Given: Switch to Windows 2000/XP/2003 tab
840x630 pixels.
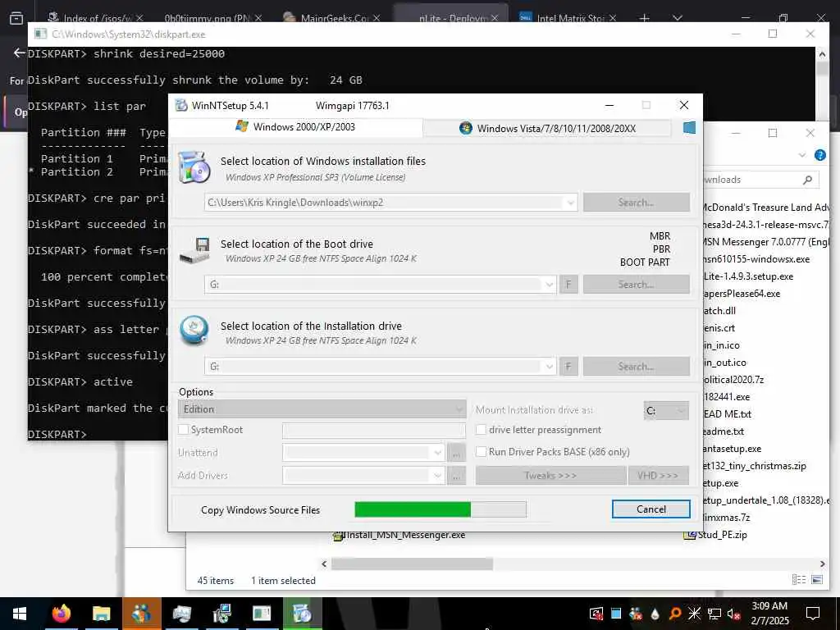Looking at the screenshot, I should tap(295, 127).
